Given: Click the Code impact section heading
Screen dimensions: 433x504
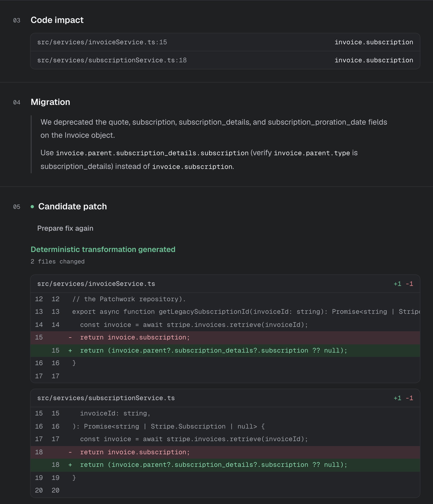Looking at the screenshot, I should pyautogui.click(x=57, y=20).
